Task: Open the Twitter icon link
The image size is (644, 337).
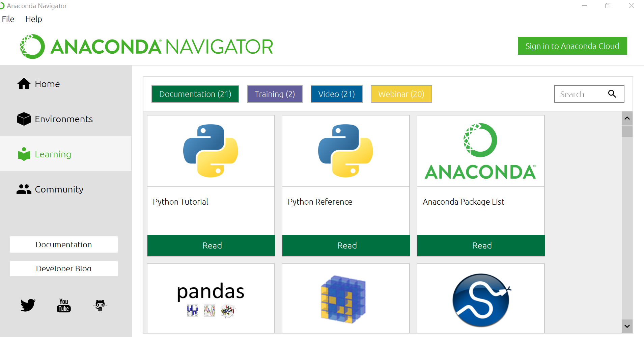Action: click(28, 305)
